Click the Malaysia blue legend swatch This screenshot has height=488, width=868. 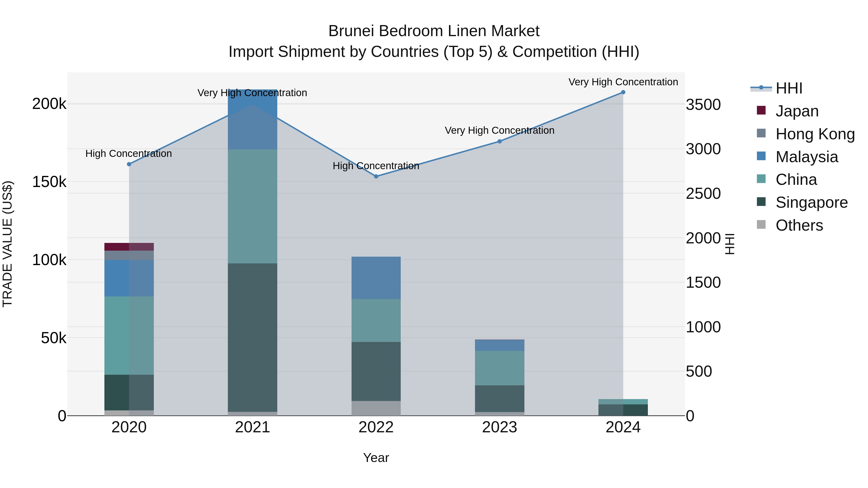point(761,156)
